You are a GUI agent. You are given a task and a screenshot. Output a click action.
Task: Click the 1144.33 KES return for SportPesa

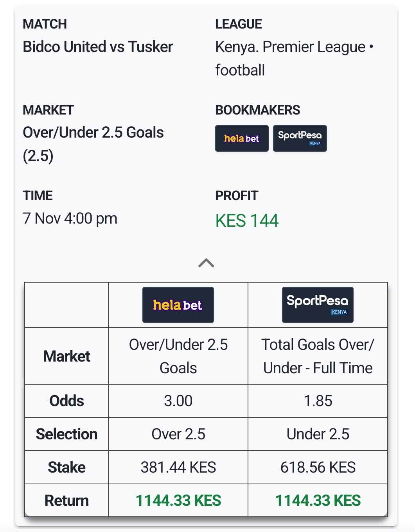[x=318, y=500]
